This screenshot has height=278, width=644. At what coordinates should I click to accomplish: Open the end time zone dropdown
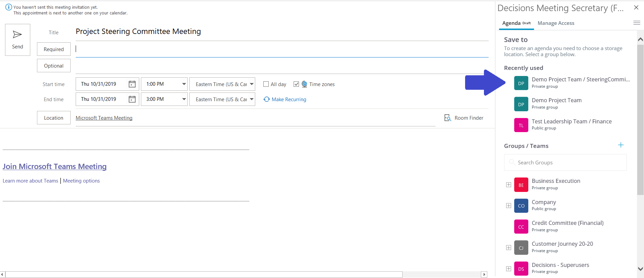pyautogui.click(x=251, y=99)
